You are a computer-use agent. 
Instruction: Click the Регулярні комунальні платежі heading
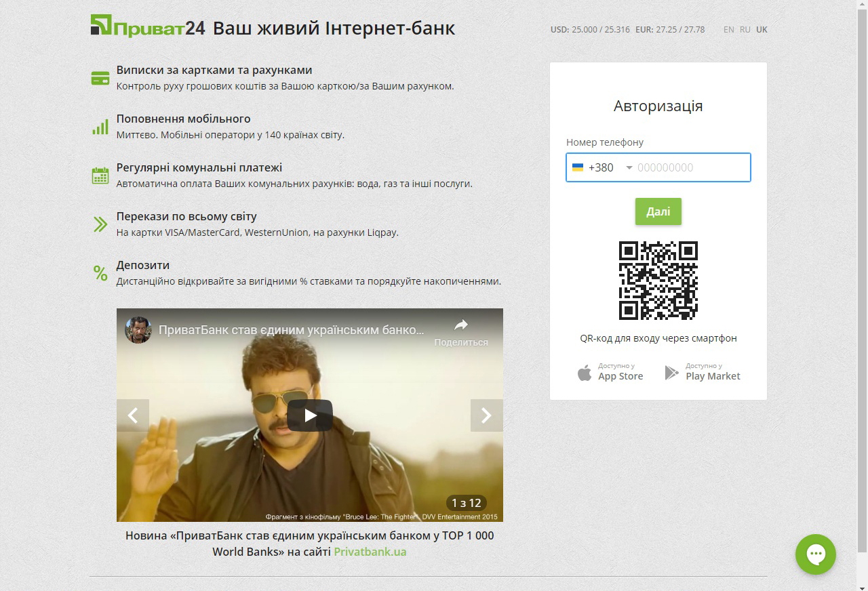click(199, 167)
